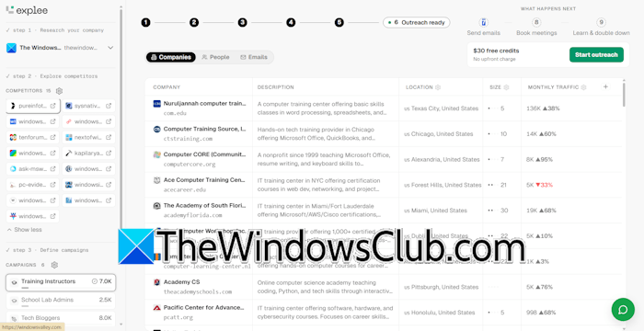
Task: Go to step 2 circle
Action: (194, 23)
